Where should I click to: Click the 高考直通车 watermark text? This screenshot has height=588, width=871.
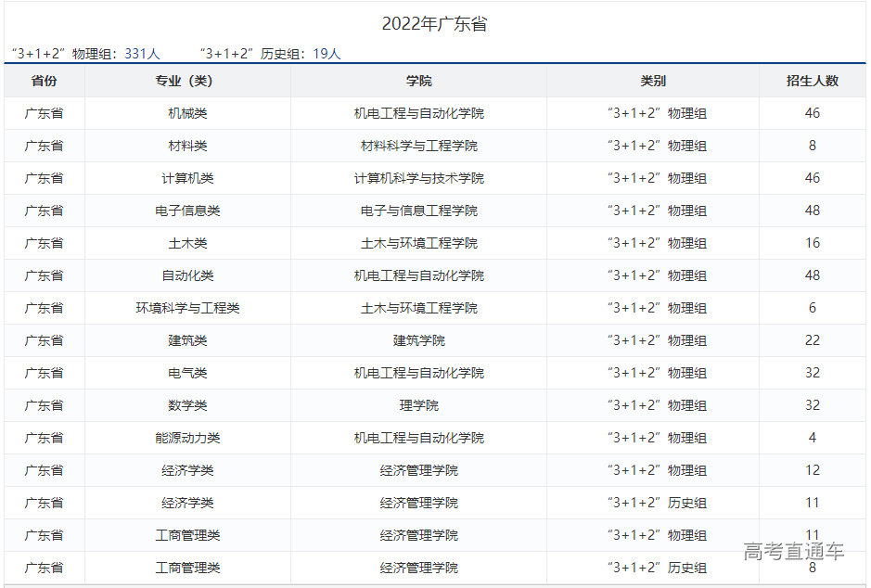click(793, 552)
